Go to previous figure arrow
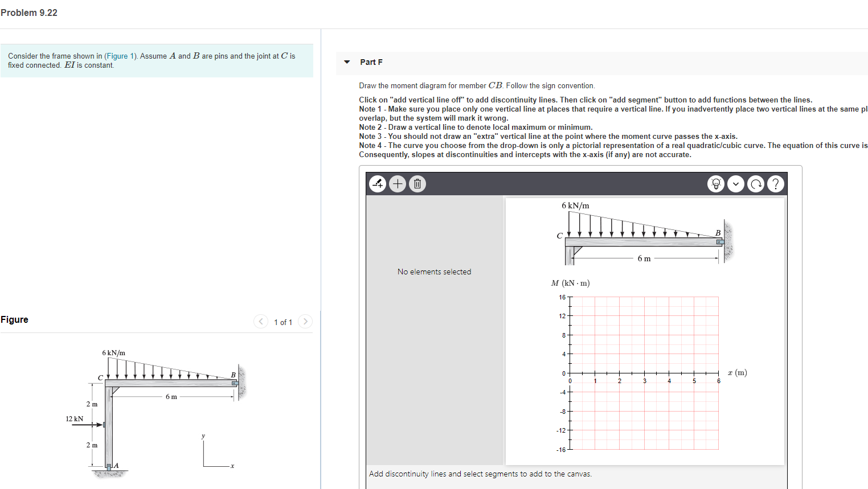The width and height of the screenshot is (868, 489). 260,322
